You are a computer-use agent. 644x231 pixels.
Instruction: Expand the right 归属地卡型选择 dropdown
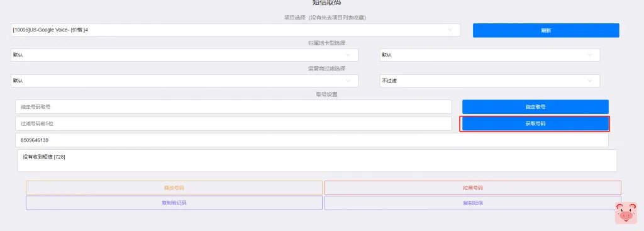pyautogui.click(x=489, y=55)
